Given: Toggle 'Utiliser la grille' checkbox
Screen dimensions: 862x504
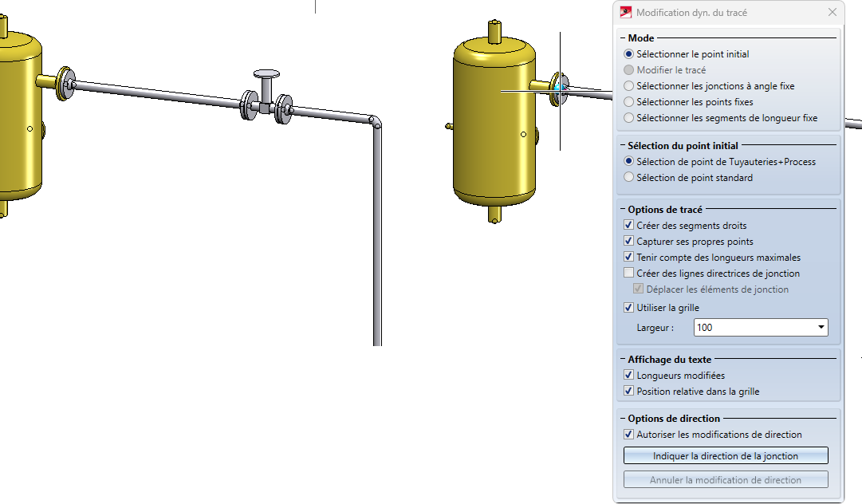Looking at the screenshot, I should point(629,307).
